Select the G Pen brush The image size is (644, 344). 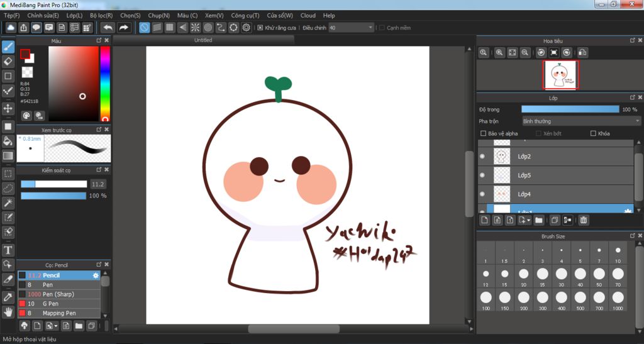[58, 303]
